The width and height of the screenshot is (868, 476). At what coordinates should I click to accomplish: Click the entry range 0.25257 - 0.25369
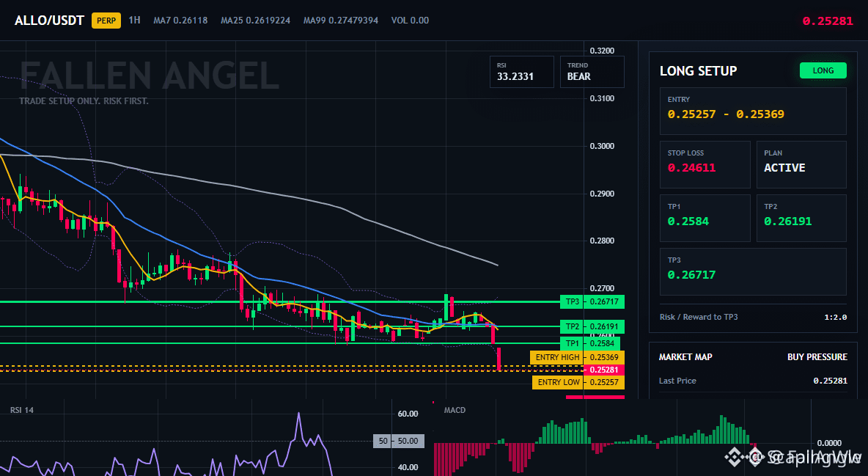[726, 114]
